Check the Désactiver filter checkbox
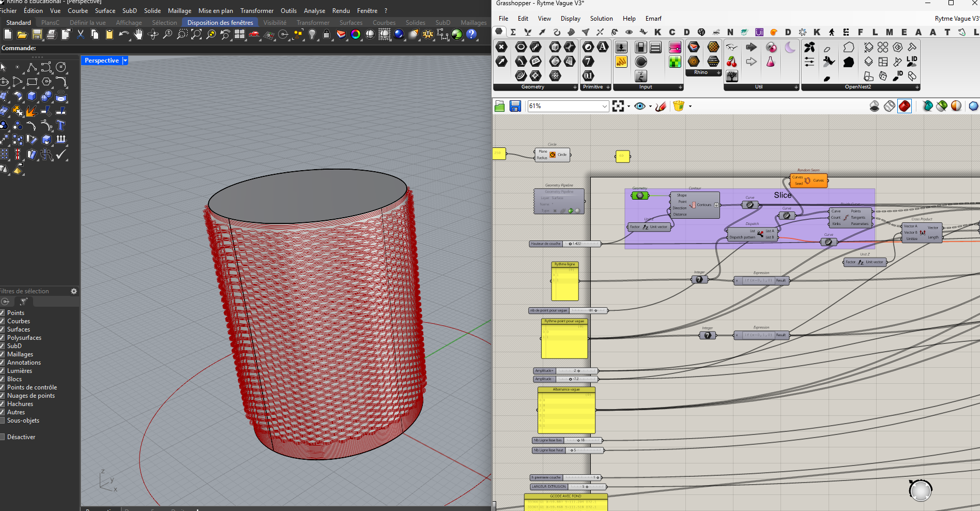 3,437
